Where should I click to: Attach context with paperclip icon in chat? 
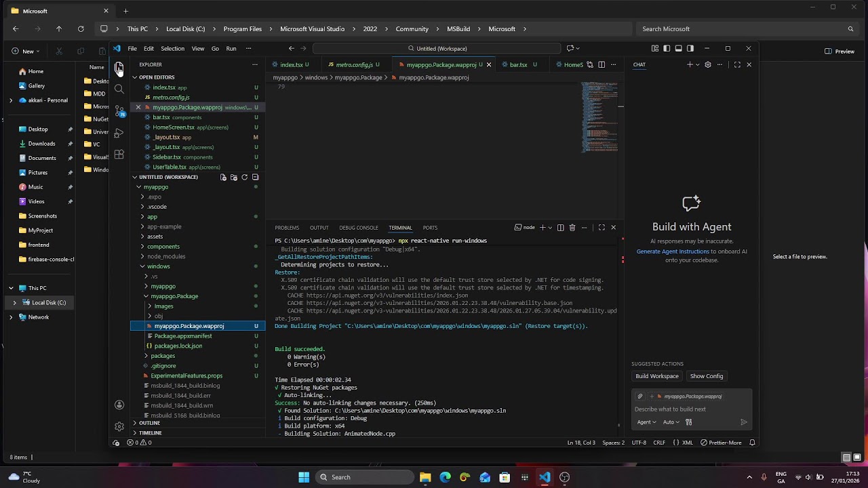[639, 396]
